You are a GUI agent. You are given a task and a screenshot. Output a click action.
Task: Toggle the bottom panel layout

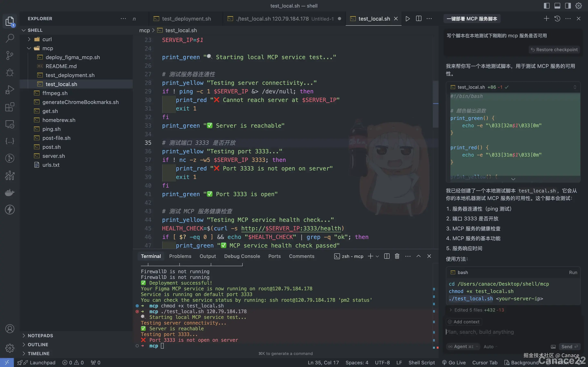pyautogui.click(x=557, y=6)
